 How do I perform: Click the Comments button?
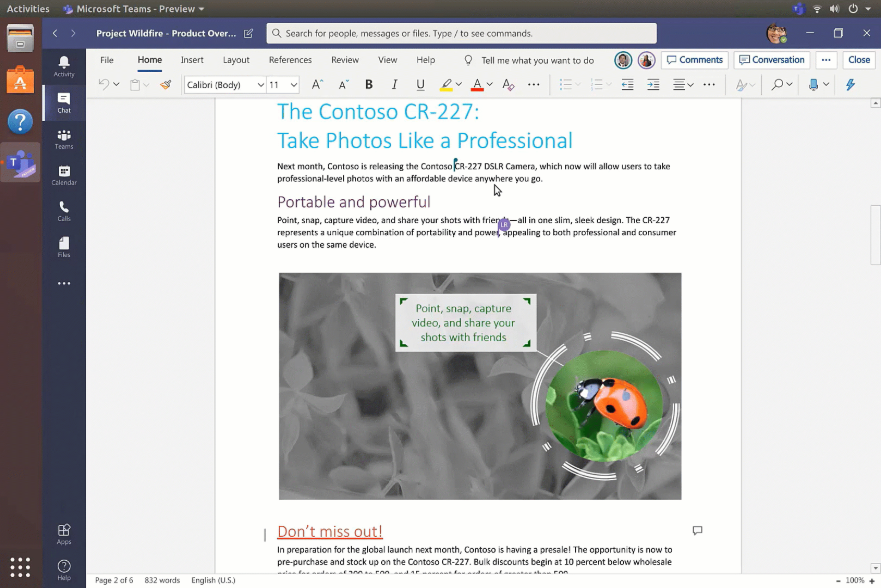694,60
